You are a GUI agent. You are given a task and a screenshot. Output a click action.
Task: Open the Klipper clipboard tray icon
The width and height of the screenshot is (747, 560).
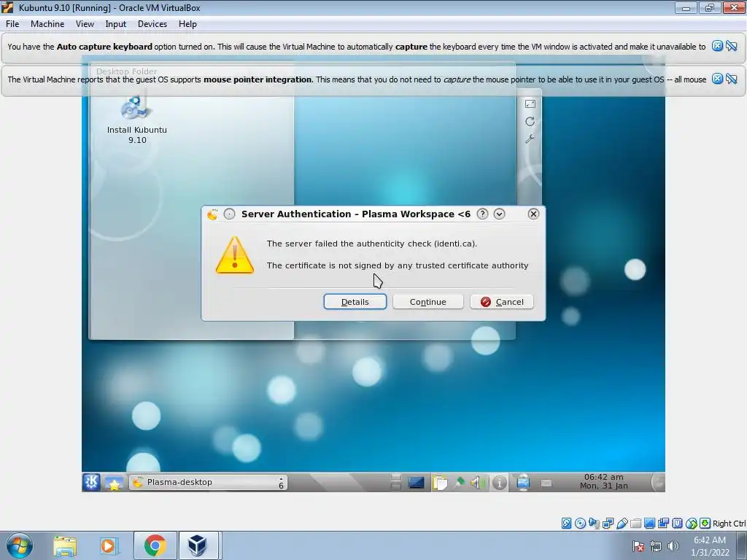point(440,483)
